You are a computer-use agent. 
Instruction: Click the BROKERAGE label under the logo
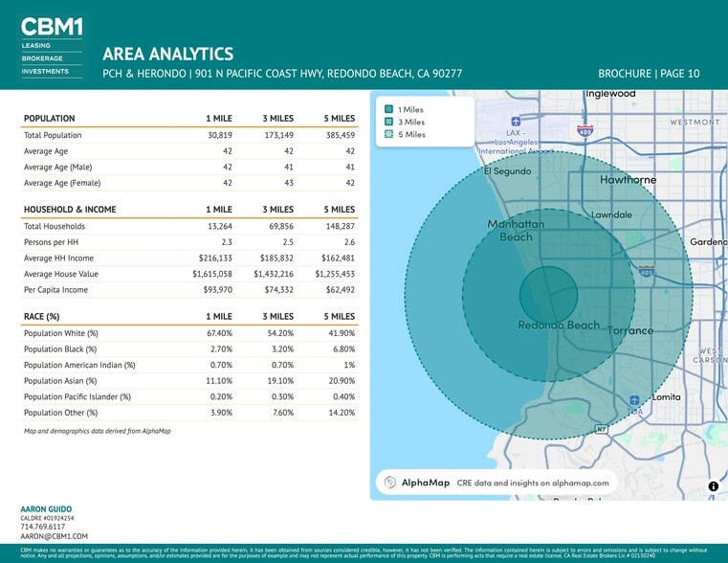(x=42, y=58)
